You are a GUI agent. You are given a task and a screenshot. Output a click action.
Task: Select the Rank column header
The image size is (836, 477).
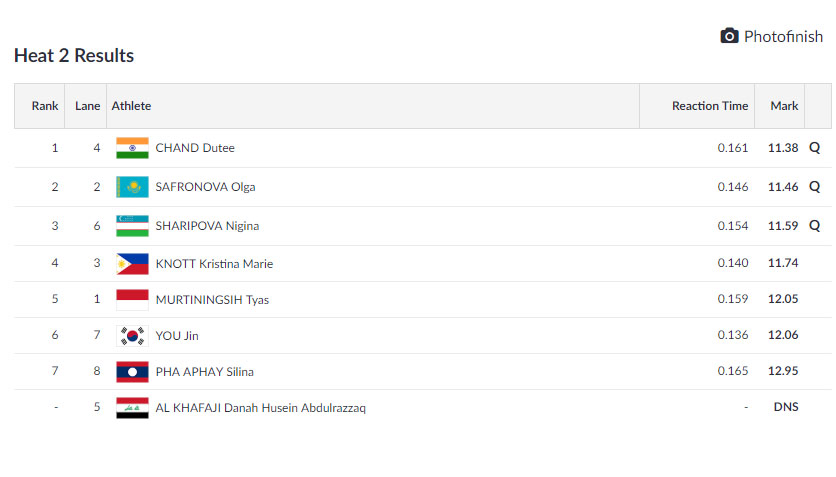pyautogui.click(x=45, y=106)
